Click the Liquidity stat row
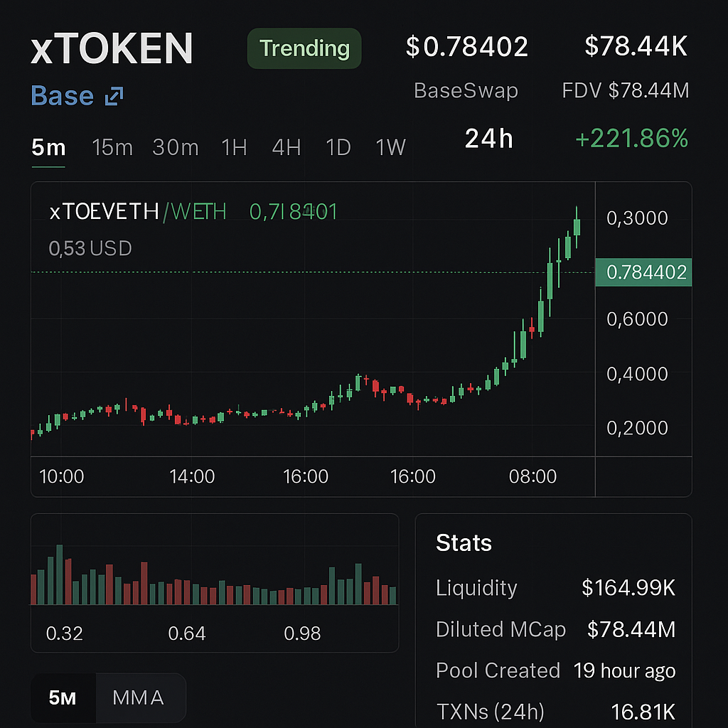Screen dimensions: 728x728 pyautogui.click(x=555, y=588)
